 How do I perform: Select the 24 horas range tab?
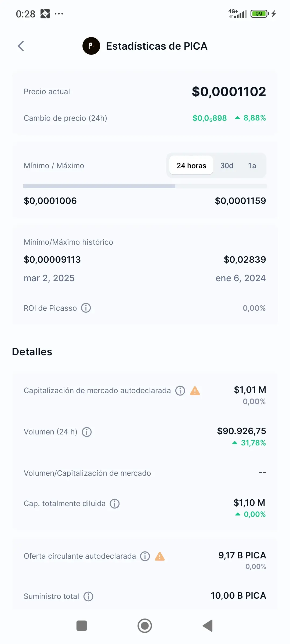191,166
